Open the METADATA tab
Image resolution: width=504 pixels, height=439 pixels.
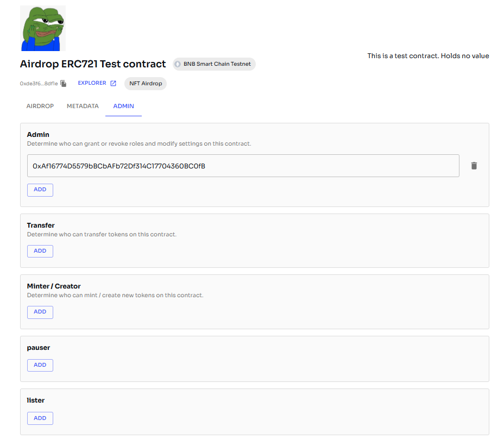point(83,106)
